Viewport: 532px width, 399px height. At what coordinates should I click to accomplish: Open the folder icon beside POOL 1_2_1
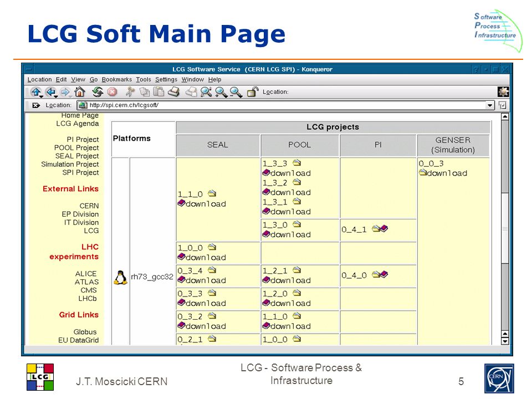(x=297, y=270)
